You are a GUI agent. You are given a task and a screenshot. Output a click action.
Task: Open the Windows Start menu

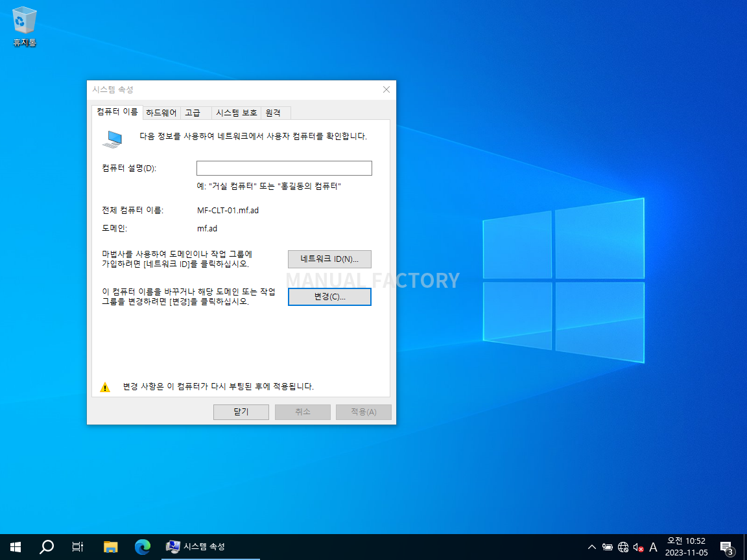[x=16, y=546]
